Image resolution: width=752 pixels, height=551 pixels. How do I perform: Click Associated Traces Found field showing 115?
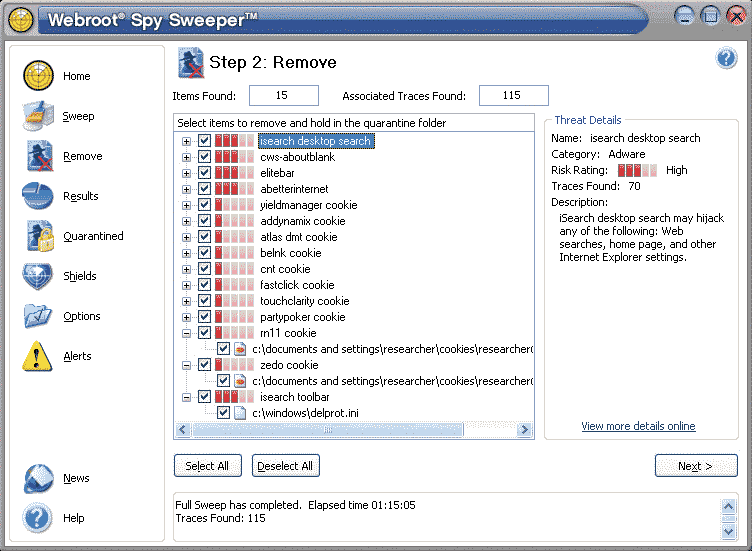pyautogui.click(x=514, y=95)
